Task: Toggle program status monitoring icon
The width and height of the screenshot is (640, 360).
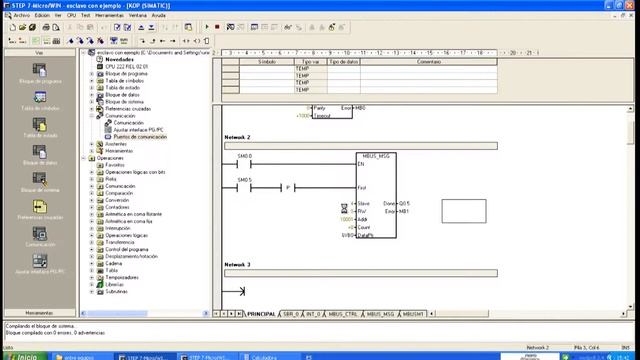Action: pos(231,27)
